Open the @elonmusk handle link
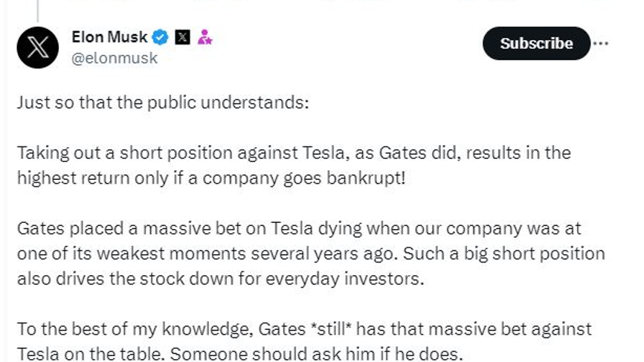Image resolution: width=644 pixels, height=362 pixels. point(115,58)
